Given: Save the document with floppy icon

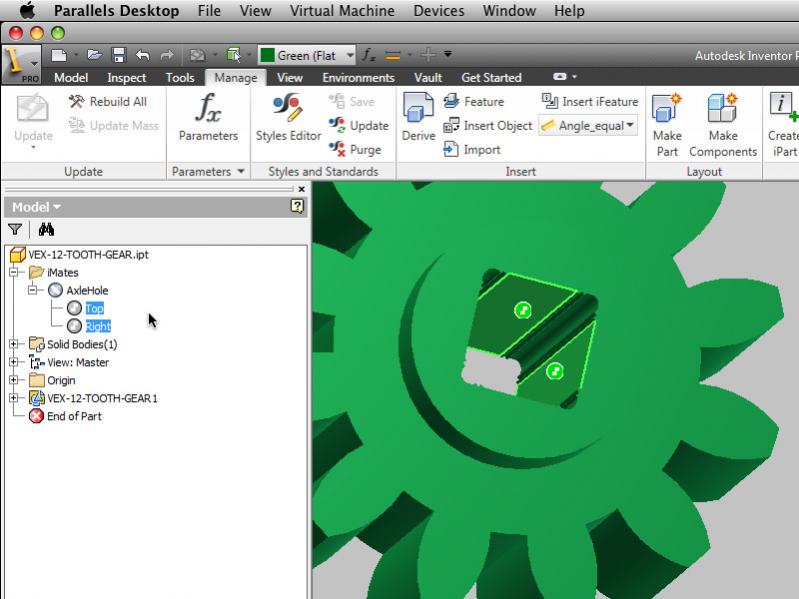Looking at the screenshot, I should 119,55.
